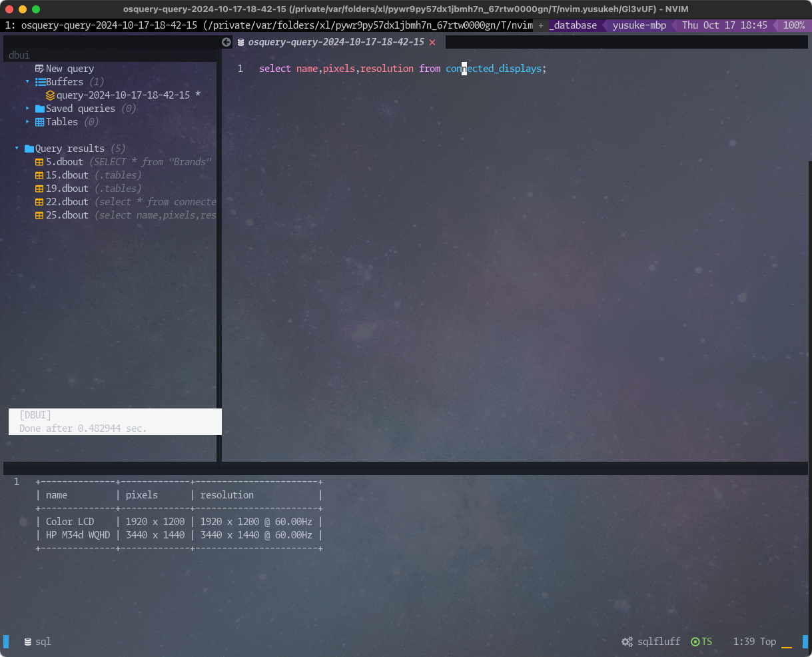Click the green Treesitter TS indicator
812x657 pixels.
pos(701,642)
